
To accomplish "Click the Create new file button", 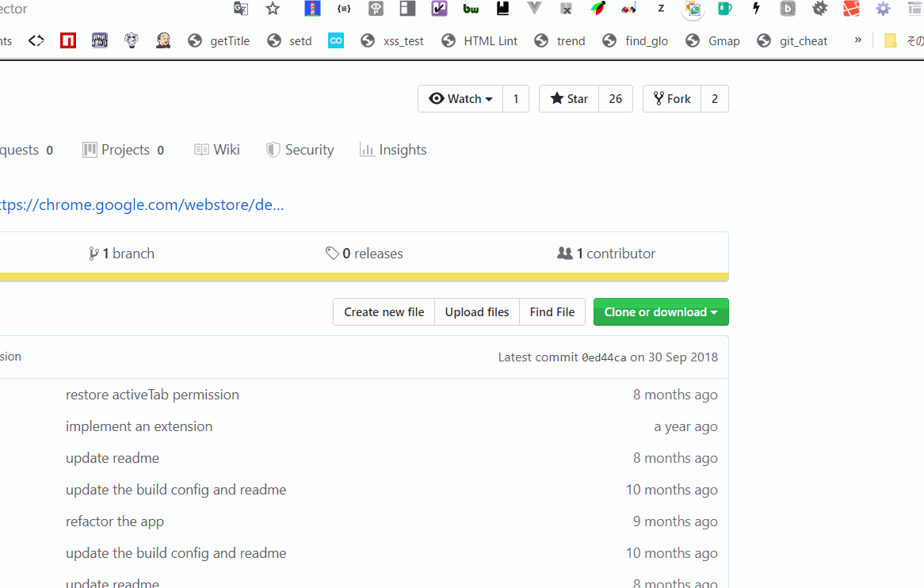I will [384, 312].
